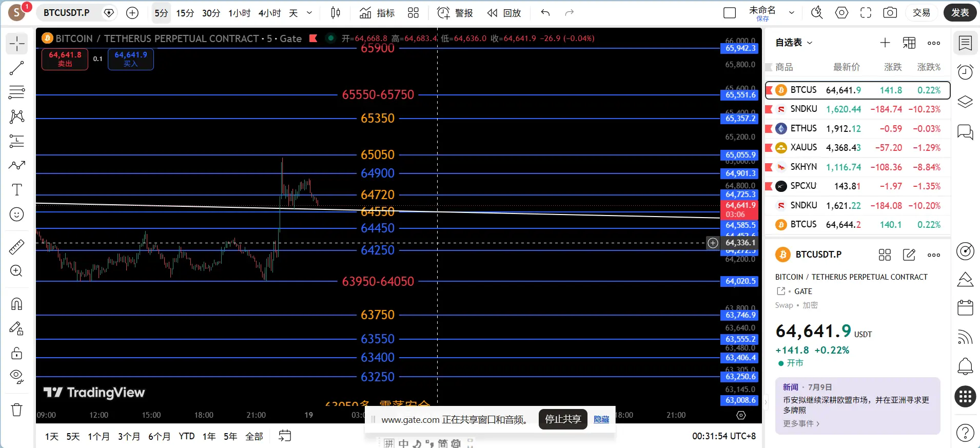This screenshot has height=448, width=980.
Task: Open the Trade panel button
Action: pyautogui.click(x=922, y=13)
